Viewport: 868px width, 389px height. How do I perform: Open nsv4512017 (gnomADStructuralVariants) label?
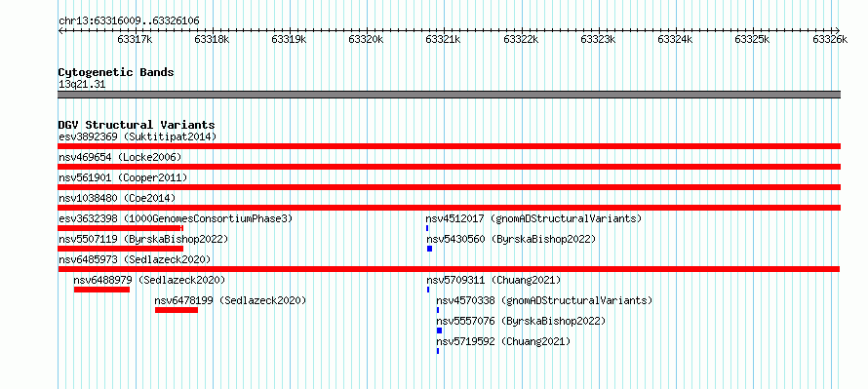click(x=533, y=218)
